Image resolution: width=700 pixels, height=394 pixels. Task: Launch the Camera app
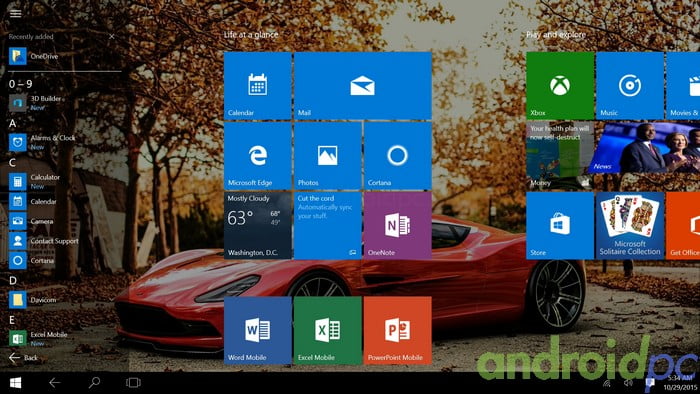point(65,221)
